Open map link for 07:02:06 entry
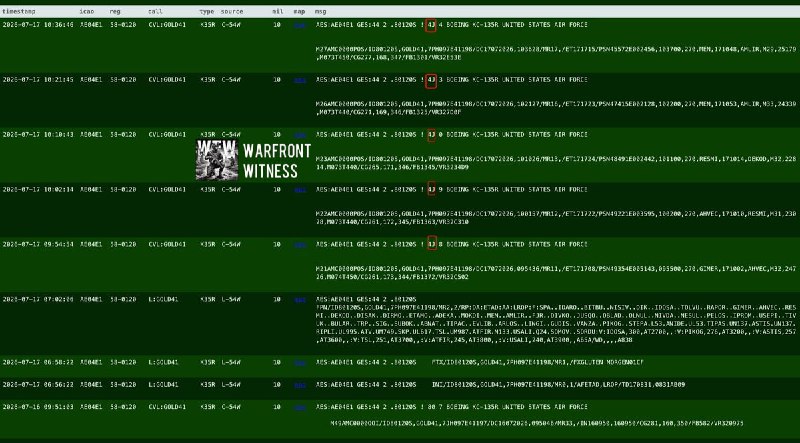This screenshot has height=443, width=800. point(300,300)
